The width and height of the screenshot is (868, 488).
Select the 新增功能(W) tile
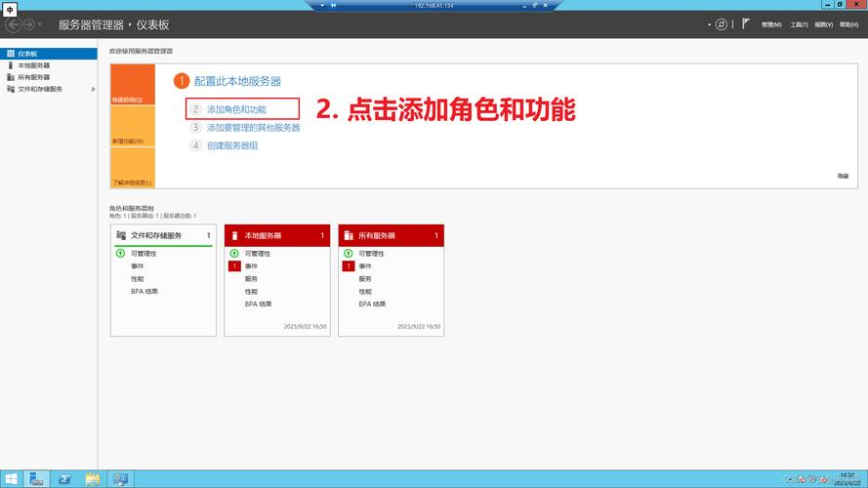pyautogui.click(x=133, y=126)
